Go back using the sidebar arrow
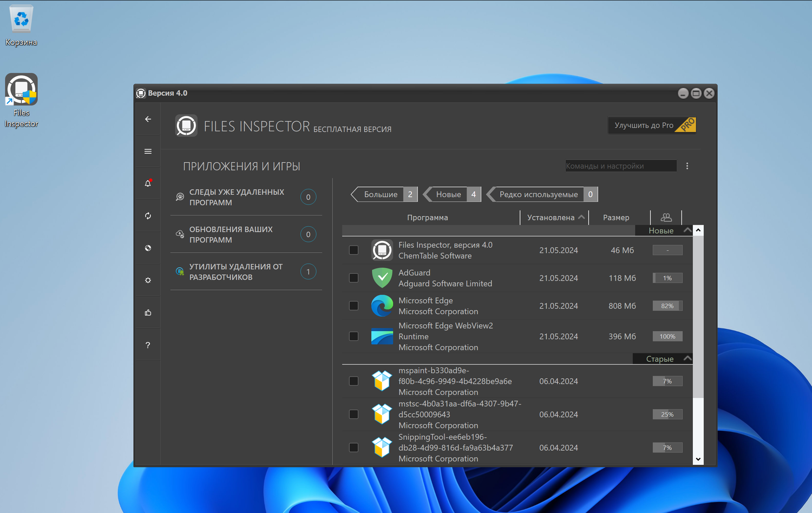The height and width of the screenshot is (513, 812). coord(148,119)
